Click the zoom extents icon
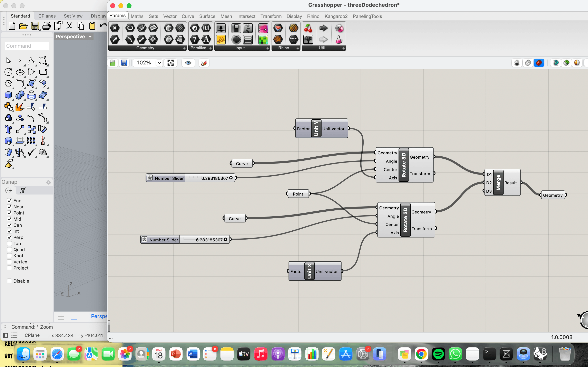The image size is (588, 367). coord(170,63)
